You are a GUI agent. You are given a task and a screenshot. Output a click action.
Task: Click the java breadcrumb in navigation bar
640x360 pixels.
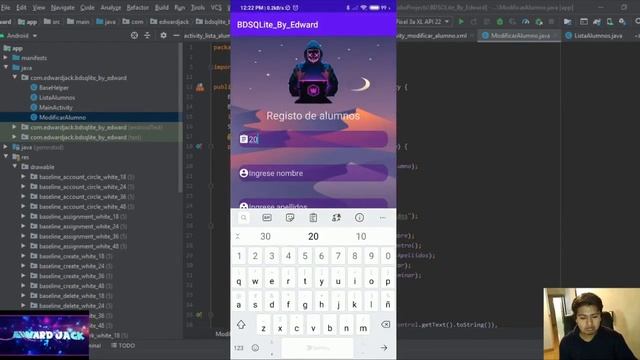click(x=106, y=22)
